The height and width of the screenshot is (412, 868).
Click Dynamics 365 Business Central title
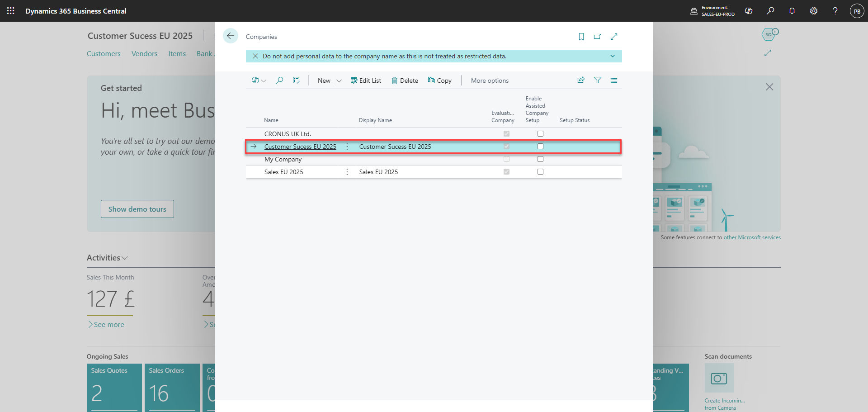pos(76,11)
